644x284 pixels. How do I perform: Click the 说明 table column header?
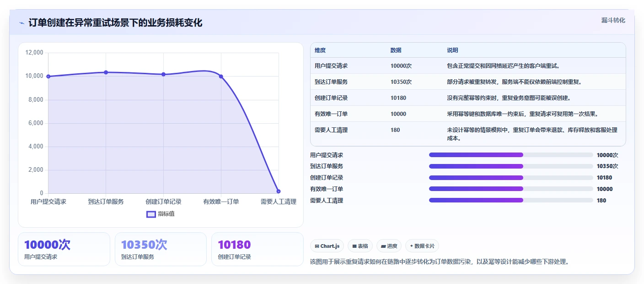point(452,50)
